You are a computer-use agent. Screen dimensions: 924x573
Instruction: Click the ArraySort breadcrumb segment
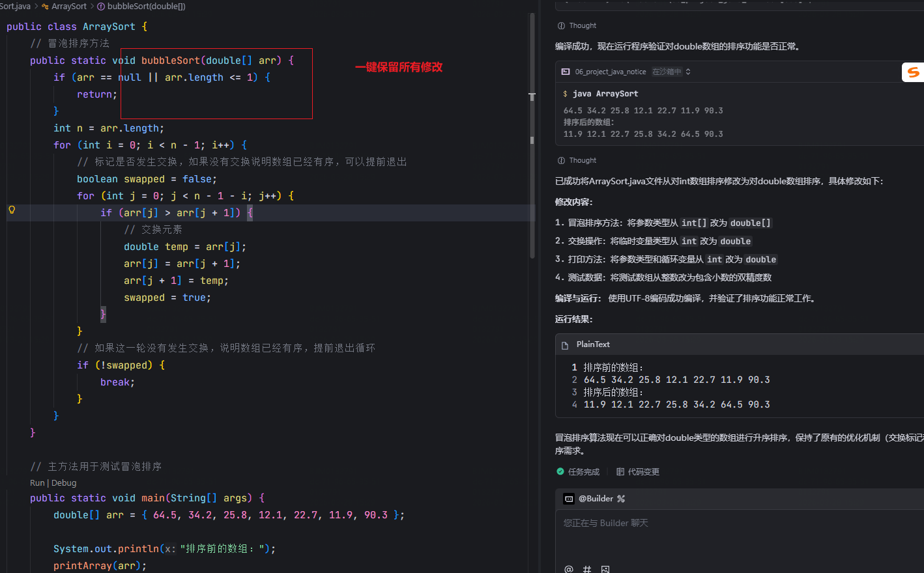(69, 7)
